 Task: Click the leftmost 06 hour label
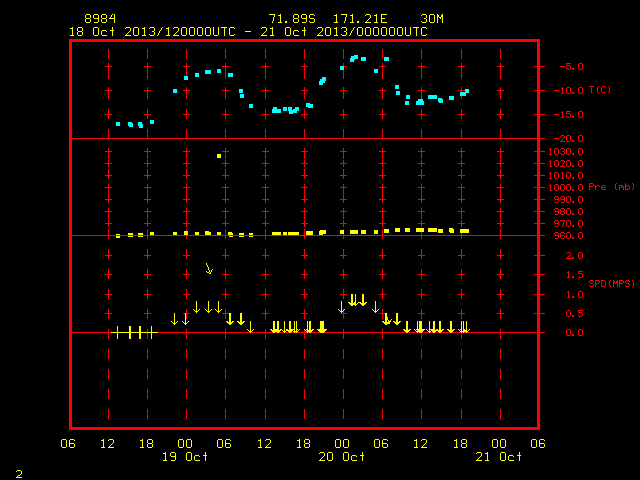68,444
